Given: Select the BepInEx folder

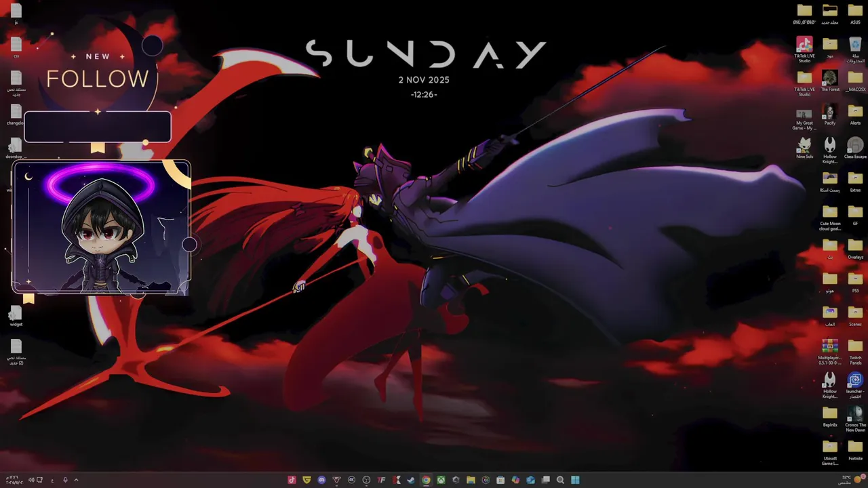Looking at the screenshot, I should click(830, 416).
